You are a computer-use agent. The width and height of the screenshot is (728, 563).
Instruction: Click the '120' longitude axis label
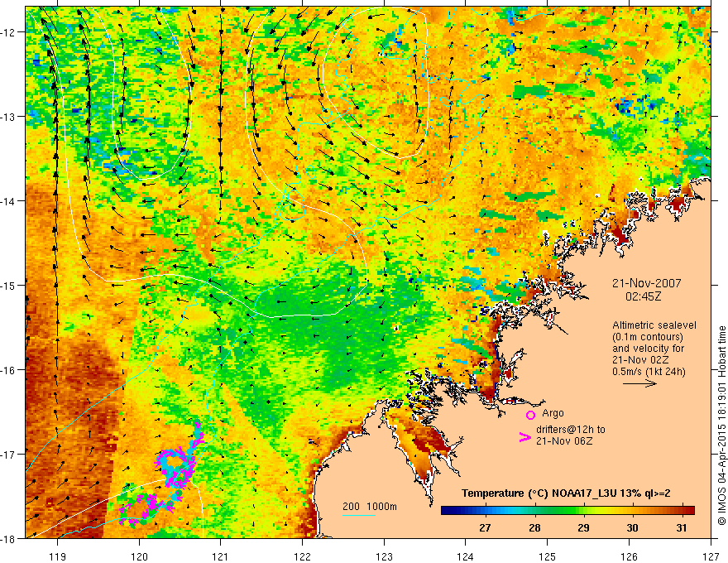139,556
